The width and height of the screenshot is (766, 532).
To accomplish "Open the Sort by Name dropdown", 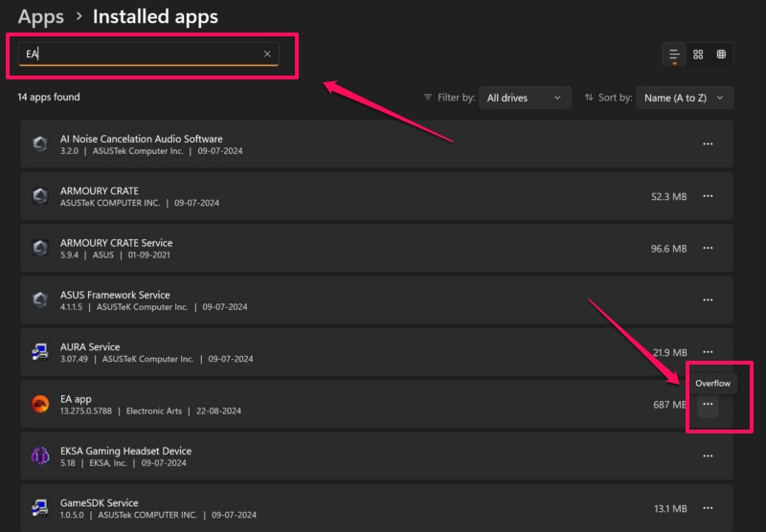I will tap(684, 98).
